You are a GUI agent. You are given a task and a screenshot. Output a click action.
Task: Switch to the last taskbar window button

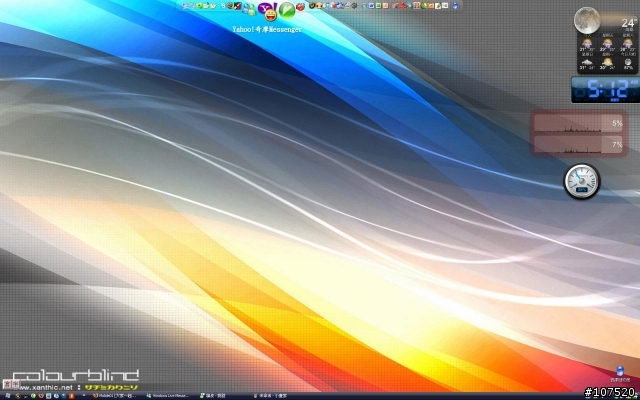coord(270,396)
